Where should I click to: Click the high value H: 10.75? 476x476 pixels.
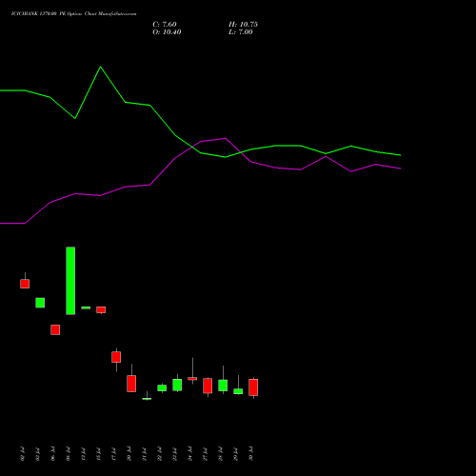point(243,25)
